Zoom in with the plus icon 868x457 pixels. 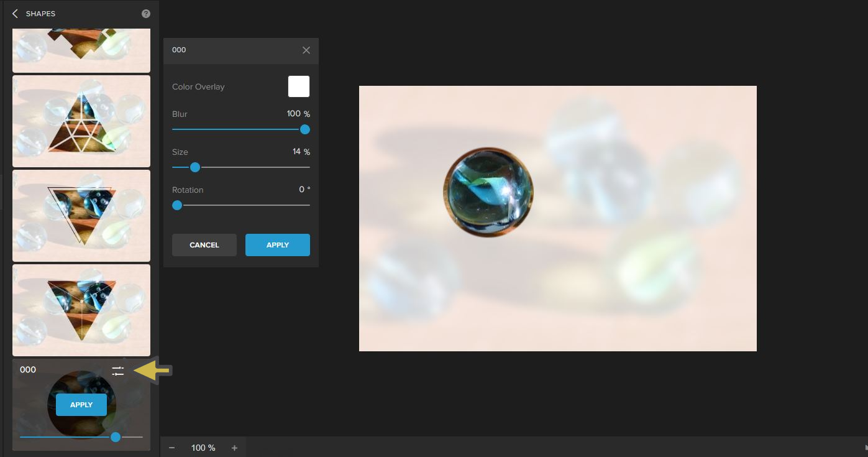tap(234, 448)
